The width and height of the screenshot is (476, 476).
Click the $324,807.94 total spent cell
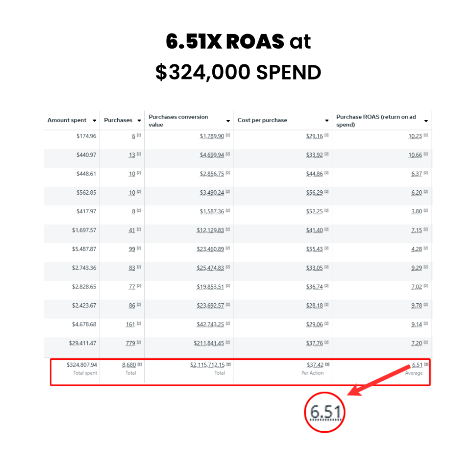(x=81, y=365)
